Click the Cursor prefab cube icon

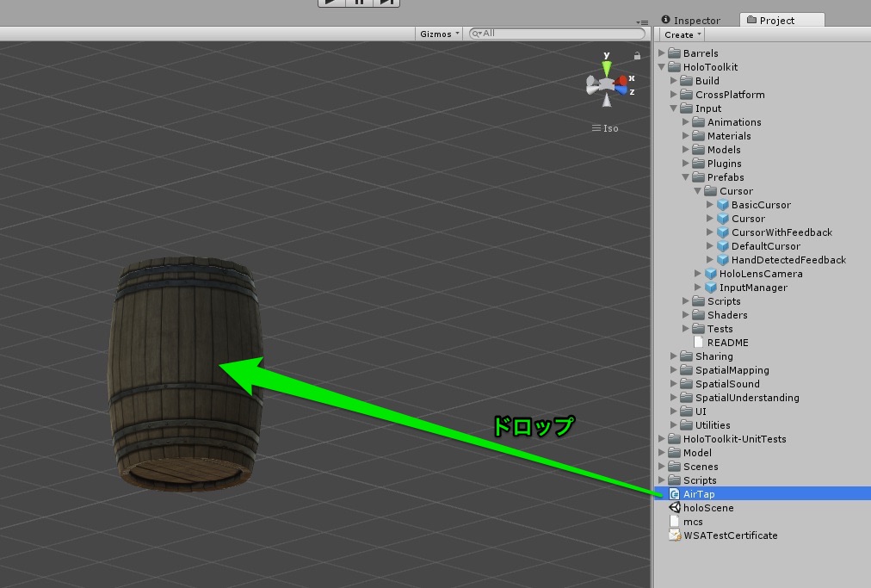pyautogui.click(x=723, y=219)
